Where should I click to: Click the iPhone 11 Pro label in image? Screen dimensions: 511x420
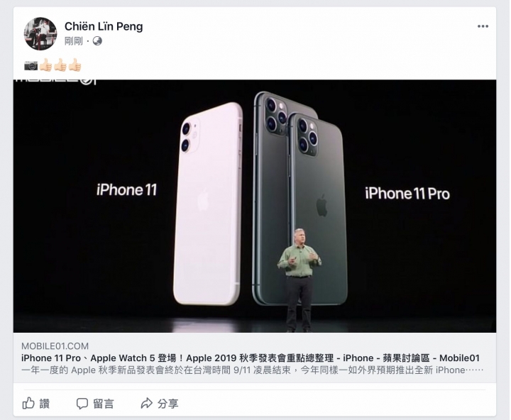click(407, 194)
